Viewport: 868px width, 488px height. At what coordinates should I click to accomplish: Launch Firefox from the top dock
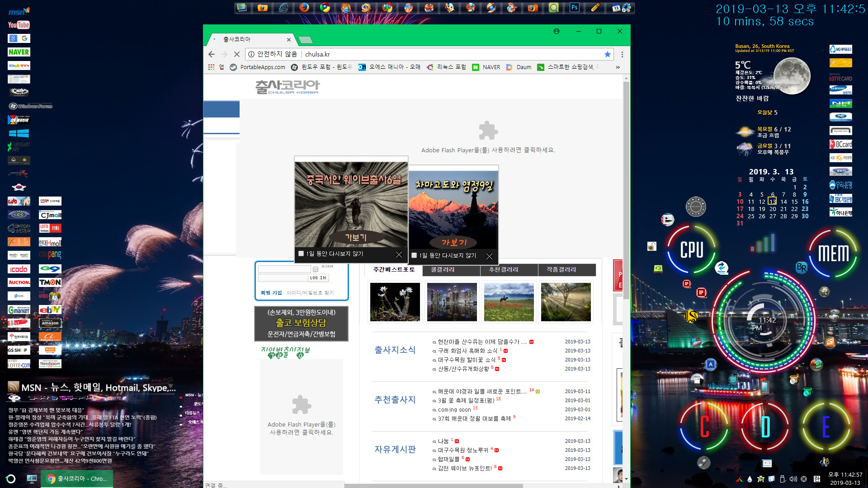304,8
